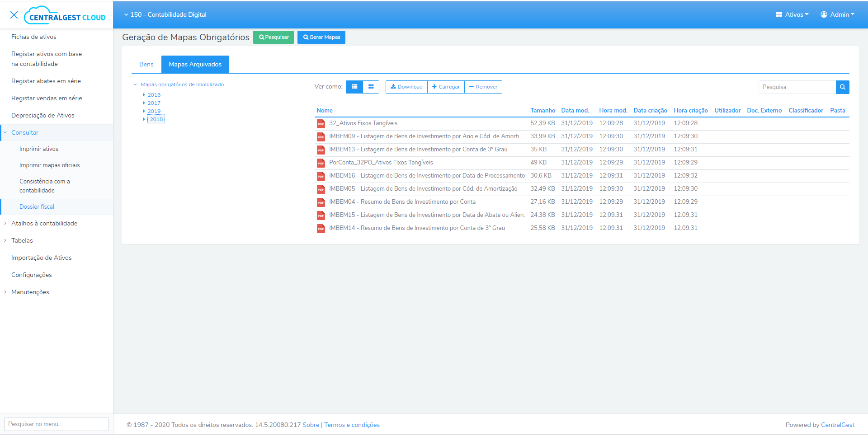Open the Ativos dropdown menu
The height and width of the screenshot is (436, 868).
coord(792,14)
